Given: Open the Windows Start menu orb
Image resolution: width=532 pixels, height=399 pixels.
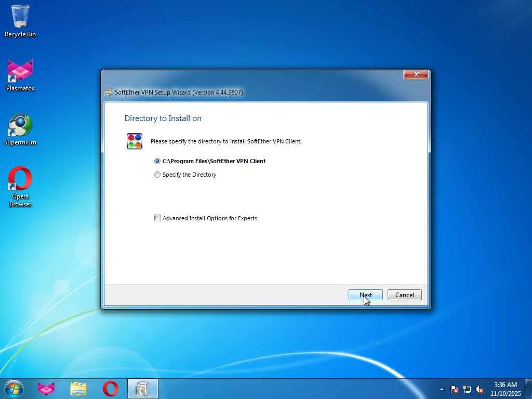Looking at the screenshot, I should (14, 389).
